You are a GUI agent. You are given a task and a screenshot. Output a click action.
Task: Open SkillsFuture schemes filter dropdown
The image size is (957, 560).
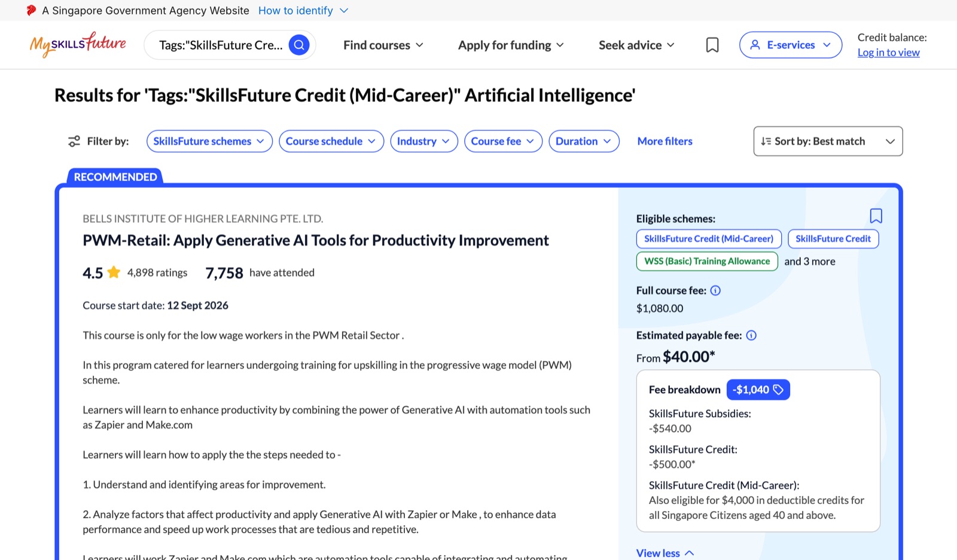tap(209, 141)
